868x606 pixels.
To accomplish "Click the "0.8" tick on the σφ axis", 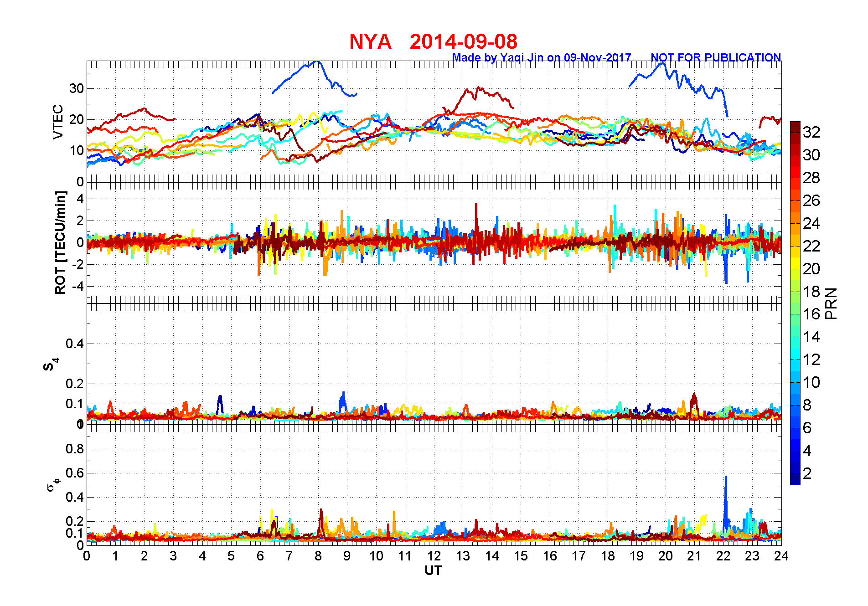I will pyautogui.click(x=75, y=449).
